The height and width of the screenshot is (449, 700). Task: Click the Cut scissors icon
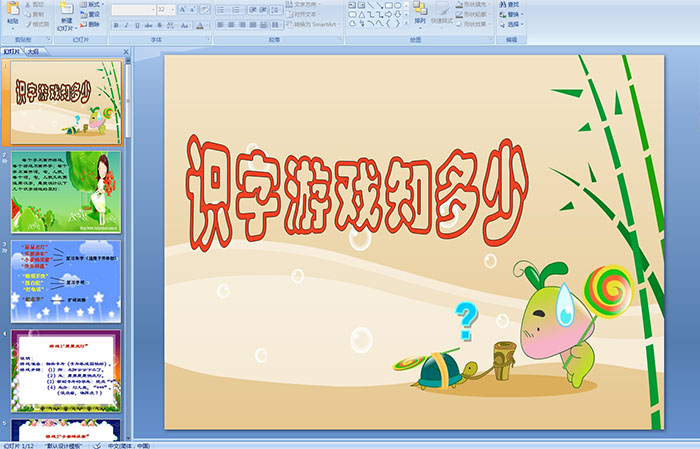click(x=28, y=5)
